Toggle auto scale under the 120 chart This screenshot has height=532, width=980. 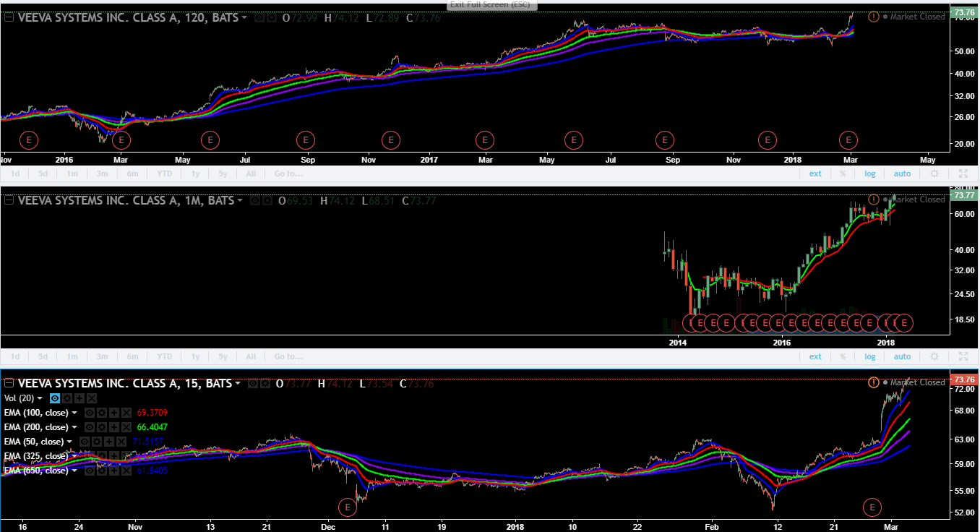(902, 173)
